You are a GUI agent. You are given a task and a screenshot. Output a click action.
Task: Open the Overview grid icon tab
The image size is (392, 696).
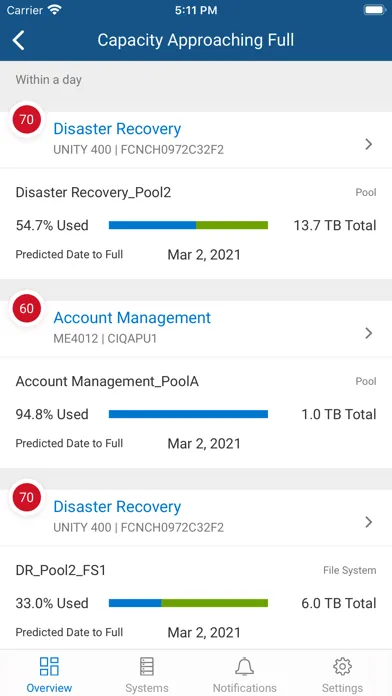coord(49,666)
